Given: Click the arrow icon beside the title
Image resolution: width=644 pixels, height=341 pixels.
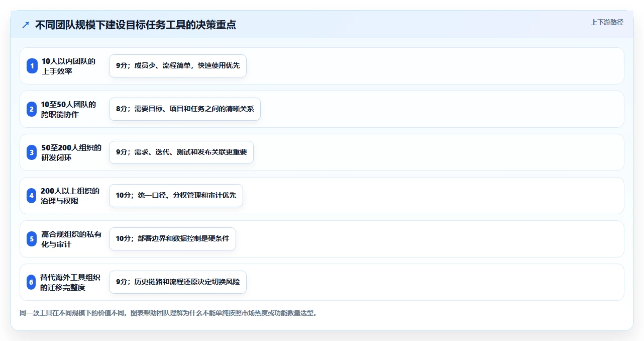Looking at the screenshot, I should (x=26, y=25).
